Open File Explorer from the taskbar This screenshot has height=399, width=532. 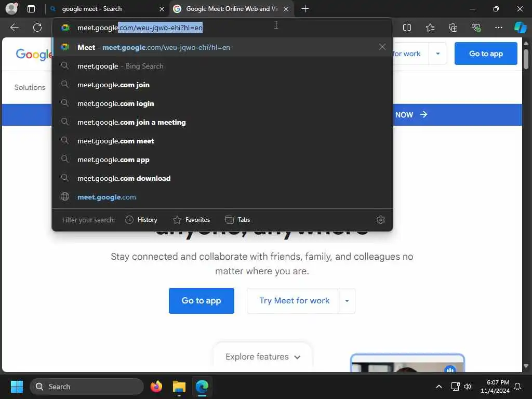point(179,387)
